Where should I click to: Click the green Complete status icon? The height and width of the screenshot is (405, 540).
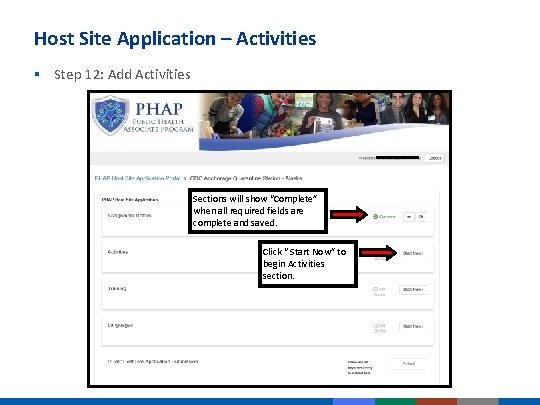375,217
